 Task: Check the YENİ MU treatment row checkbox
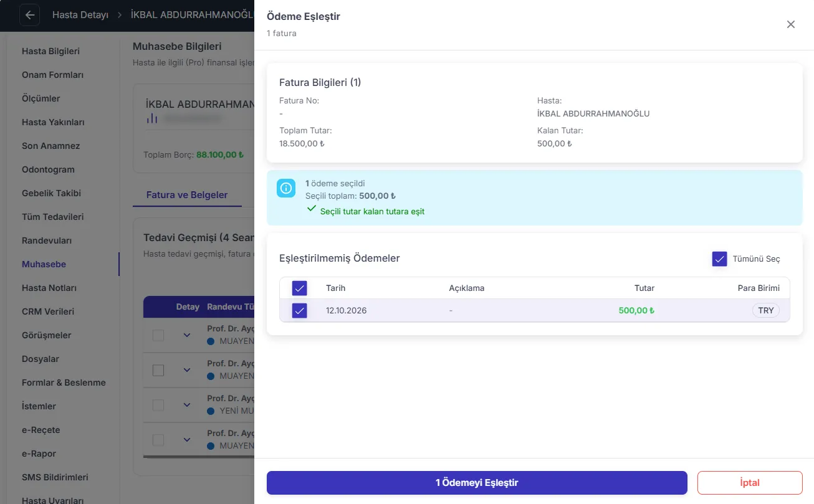tap(158, 405)
